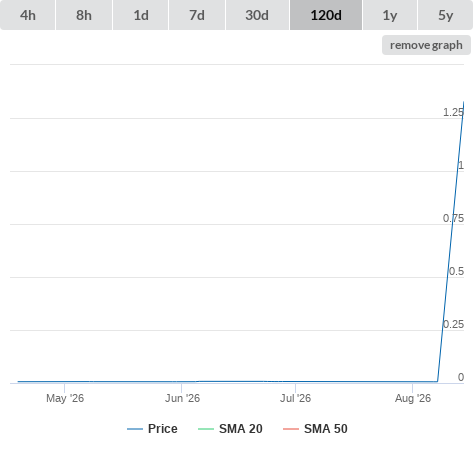Click the red SMA 50 line marker
Viewport: 474px width, 455px height.
(291, 429)
